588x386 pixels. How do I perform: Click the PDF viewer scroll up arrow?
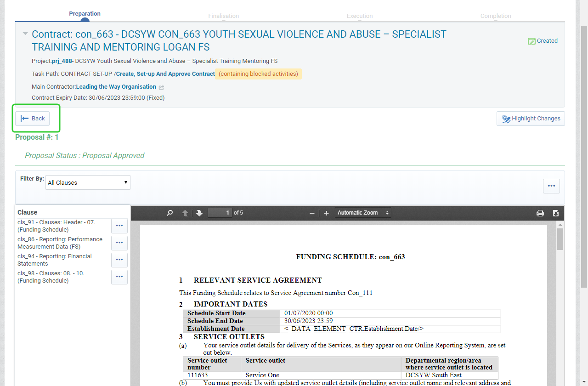560,225
